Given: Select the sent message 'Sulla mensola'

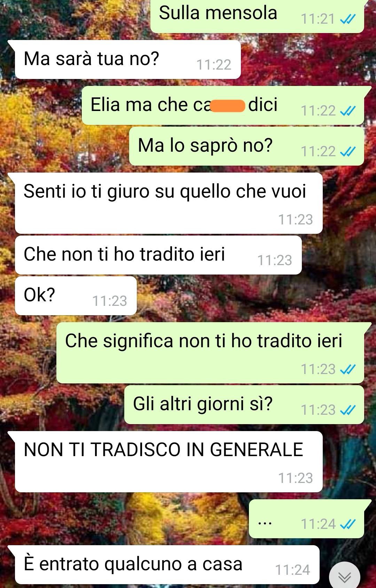Looking at the screenshot, I should click(x=257, y=16).
